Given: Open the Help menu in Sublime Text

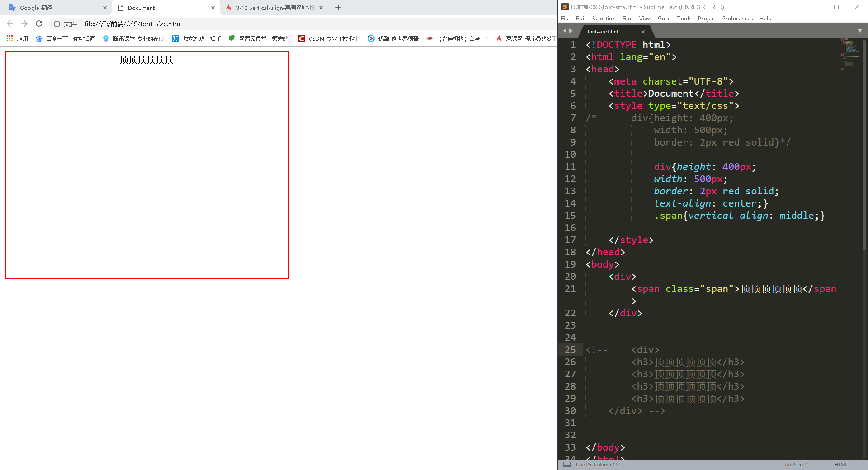Looking at the screenshot, I should tap(765, 19).
